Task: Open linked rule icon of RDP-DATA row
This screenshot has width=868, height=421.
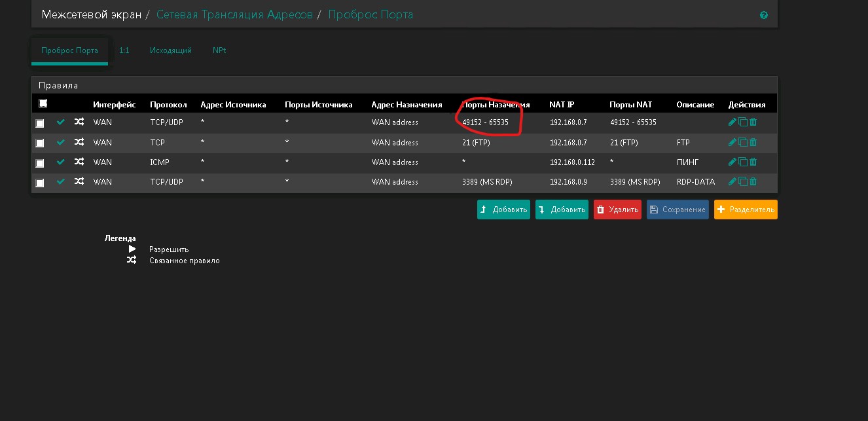Action: click(x=79, y=181)
